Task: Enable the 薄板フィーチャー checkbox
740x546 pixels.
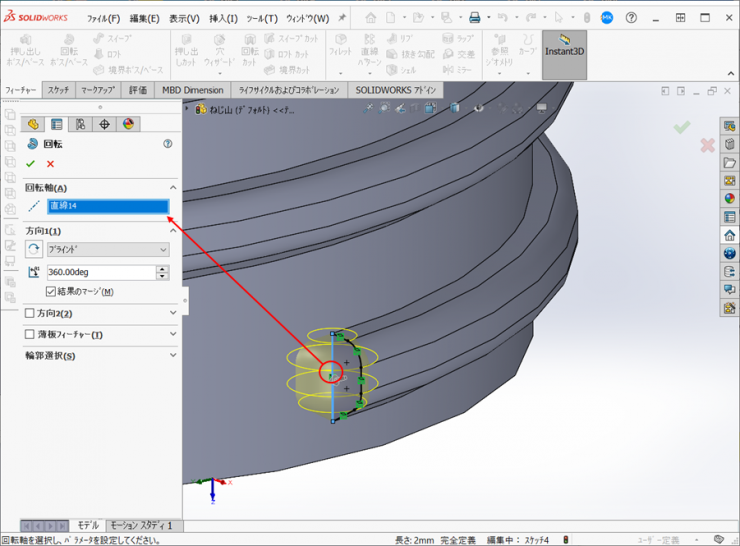Action: (30, 334)
